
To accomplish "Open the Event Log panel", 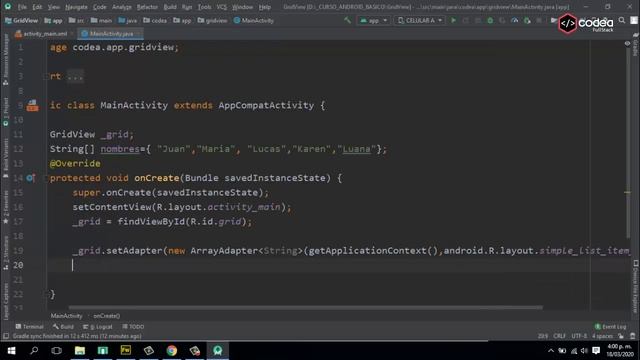I will [x=611, y=327].
